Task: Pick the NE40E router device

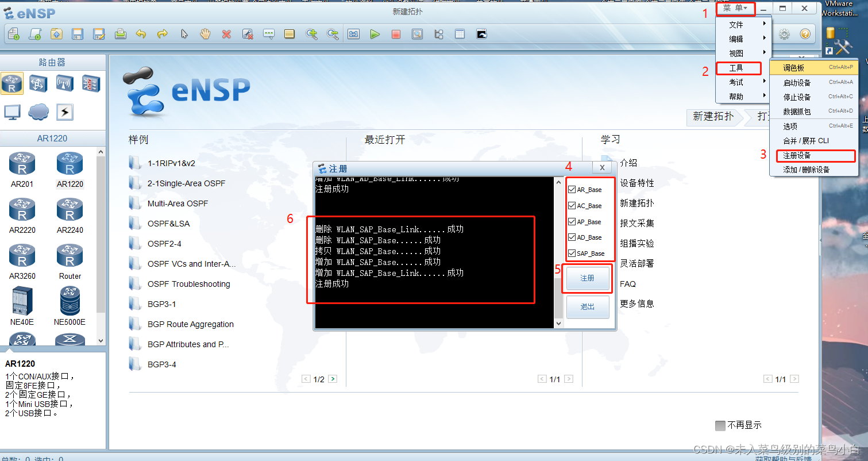Action: point(22,306)
